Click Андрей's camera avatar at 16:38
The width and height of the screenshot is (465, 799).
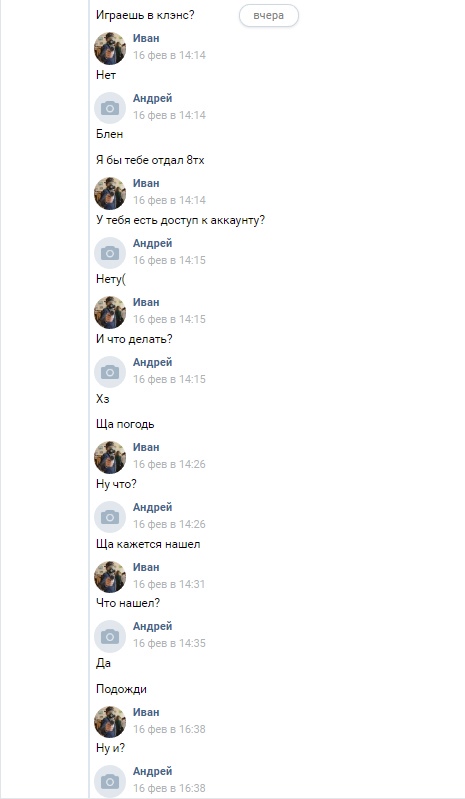110,782
